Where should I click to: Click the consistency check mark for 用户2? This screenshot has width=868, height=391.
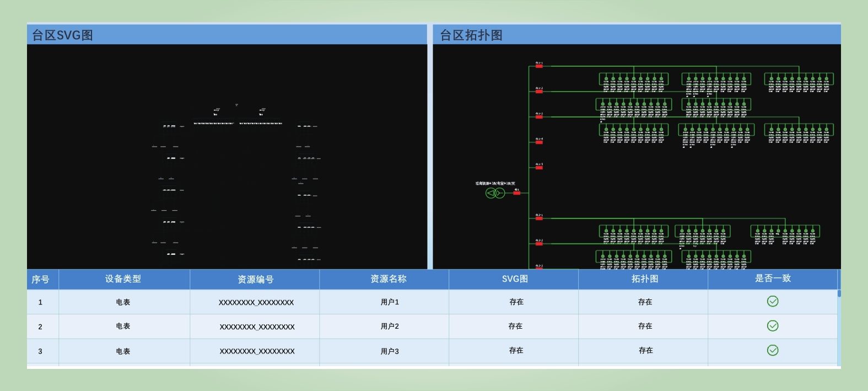(773, 326)
